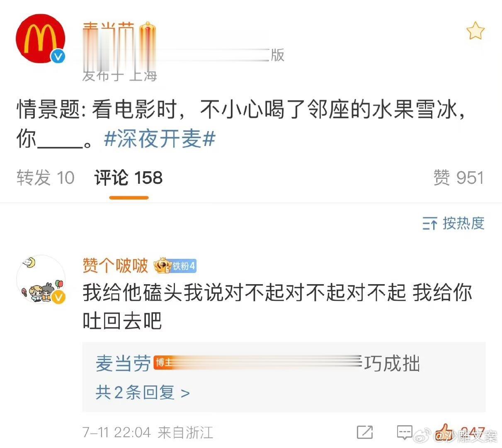The width and height of the screenshot is (502, 448).
Task: Favorite the post with the star icon
Action: (x=475, y=31)
